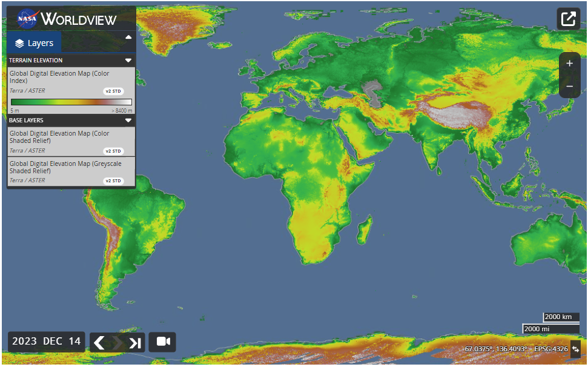This screenshot has width=588, height=367.
Task: Click the NASA logo
Action: click(x=28, y=18)
